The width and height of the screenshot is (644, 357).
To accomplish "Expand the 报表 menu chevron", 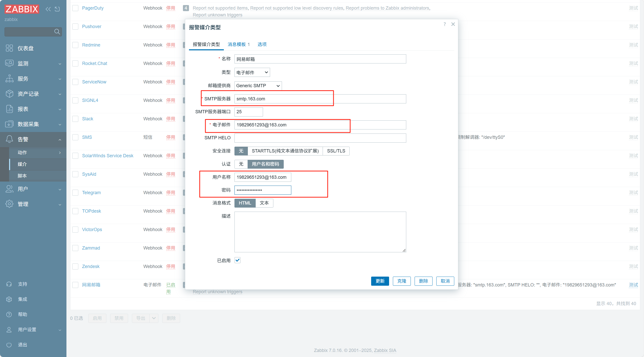I will [x=60, y=109].
